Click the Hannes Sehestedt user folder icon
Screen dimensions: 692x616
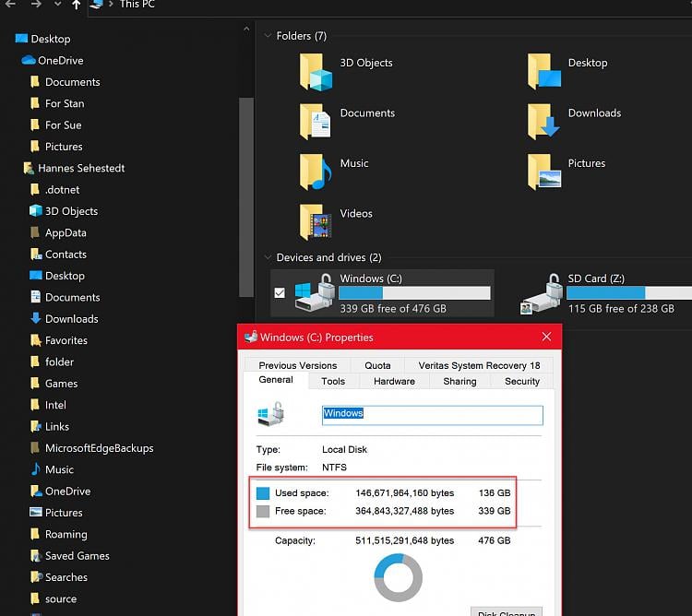pyautogui.click(x=29, y=168)
